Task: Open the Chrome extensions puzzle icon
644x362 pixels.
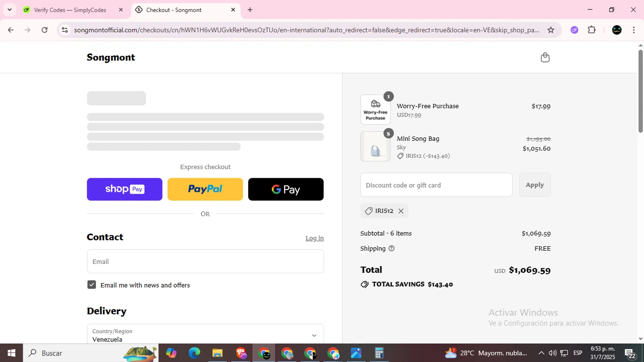Action: 592,30
